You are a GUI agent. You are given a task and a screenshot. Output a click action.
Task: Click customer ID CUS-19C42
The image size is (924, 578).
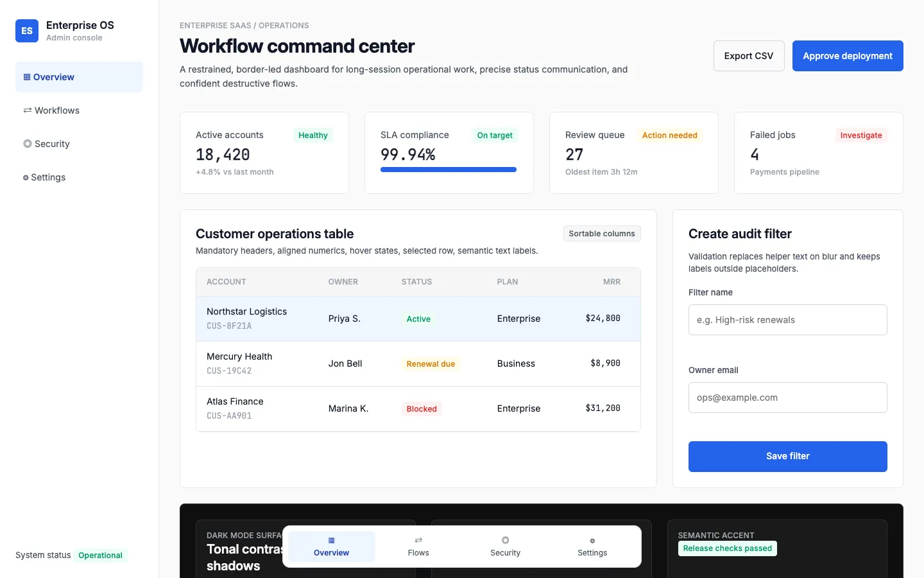coord(229,371)
